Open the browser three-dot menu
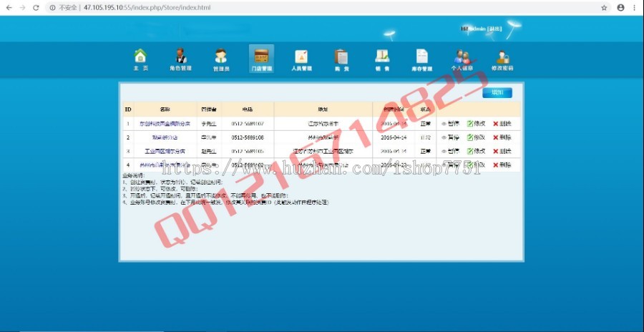This screenshot has height=332, width=644. pos(635,7)
